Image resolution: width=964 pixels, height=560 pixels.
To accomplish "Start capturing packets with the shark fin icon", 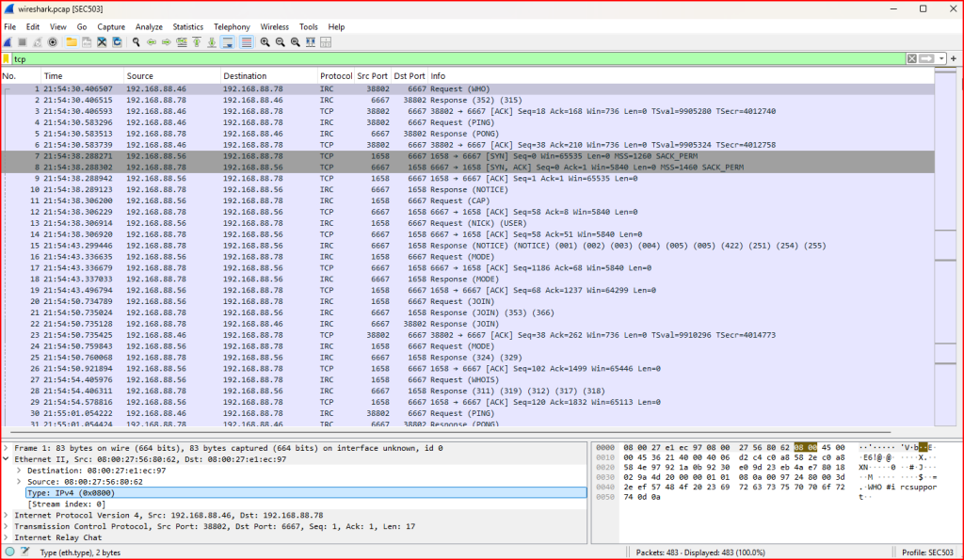I will click(x=8, y=42).
